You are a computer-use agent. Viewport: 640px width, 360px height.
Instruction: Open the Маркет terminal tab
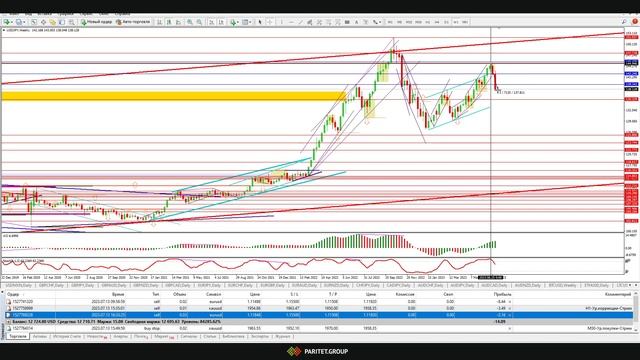pos(164,337)
